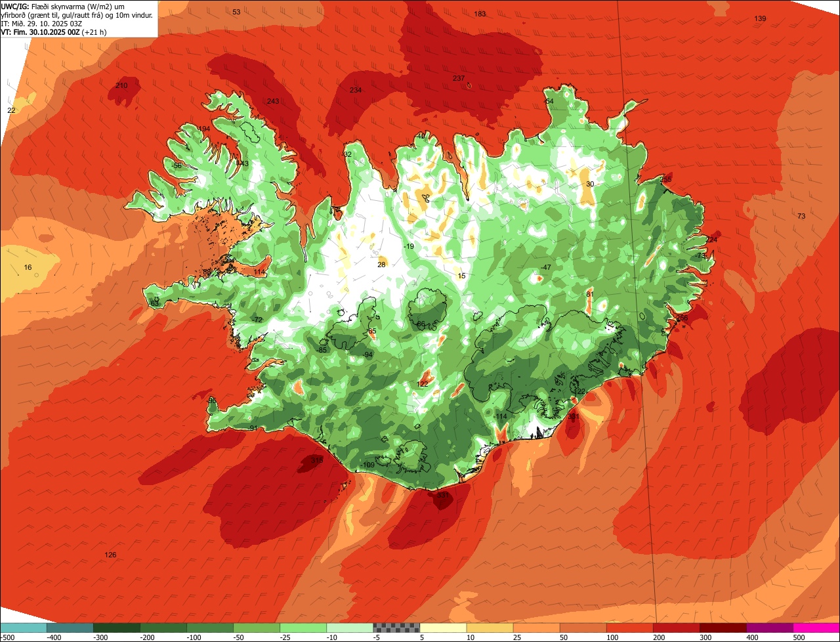Click the map value 16
840x642 pixels.
tap(28, 267)
